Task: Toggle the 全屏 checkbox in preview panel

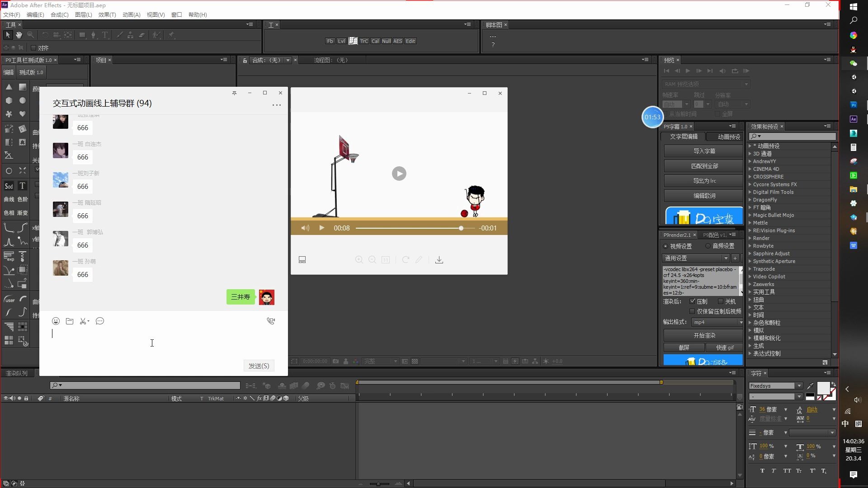Action: click(717, 114)
